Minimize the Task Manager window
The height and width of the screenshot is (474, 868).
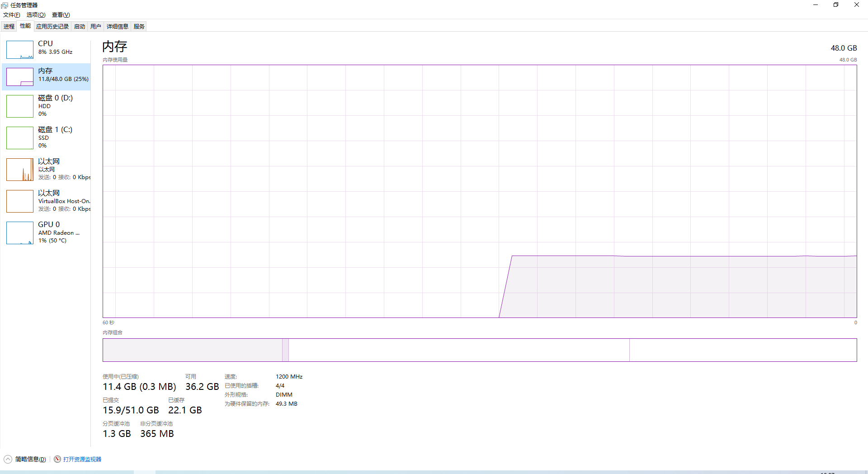[816, 5]
